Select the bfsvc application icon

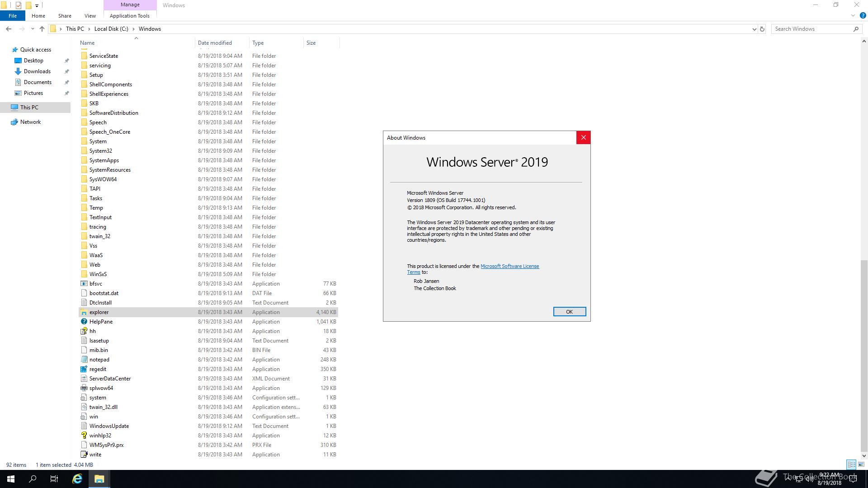pos(84,284)
